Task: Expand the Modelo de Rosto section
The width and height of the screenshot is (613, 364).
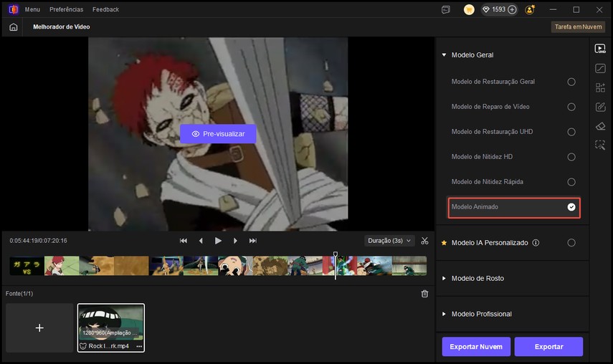Action: [x=444, y=279]
